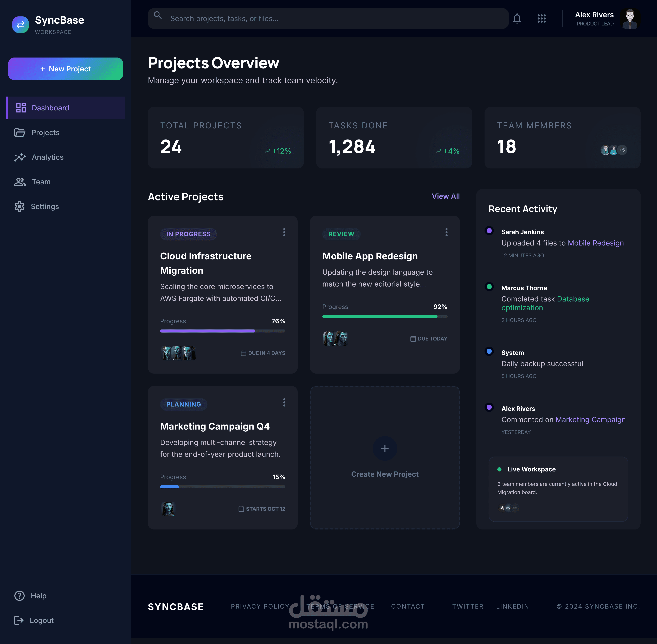Open the apps grid icon

[541, 19]
